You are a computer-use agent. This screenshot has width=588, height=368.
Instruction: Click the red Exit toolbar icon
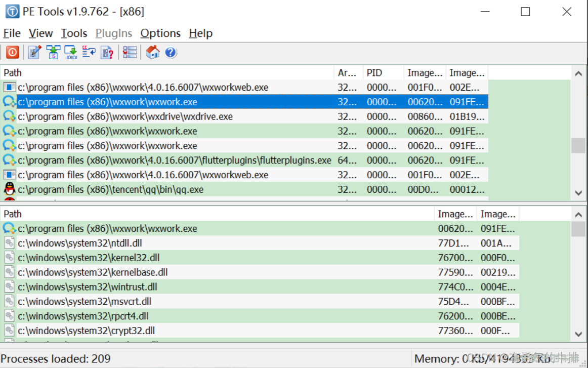pos(12,52)
